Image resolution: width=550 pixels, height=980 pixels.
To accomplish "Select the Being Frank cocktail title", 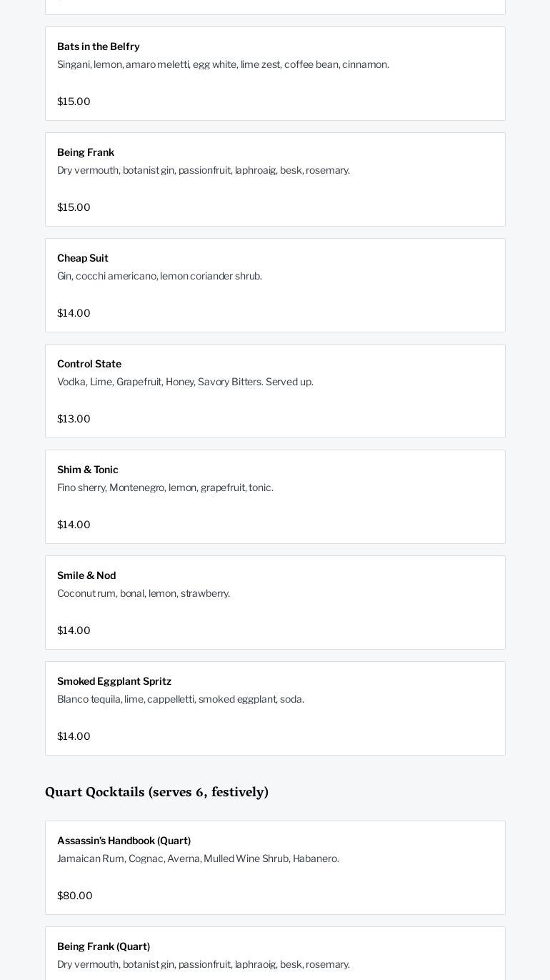I will [86, 152].
